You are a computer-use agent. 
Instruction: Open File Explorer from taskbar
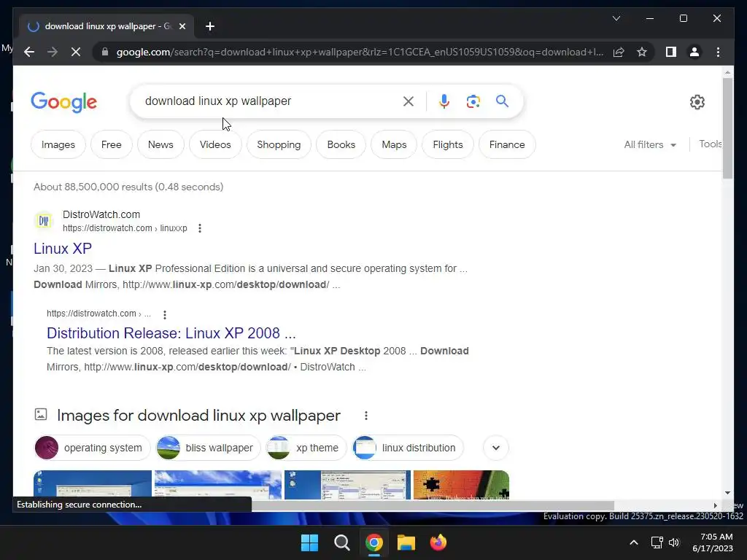406,542
